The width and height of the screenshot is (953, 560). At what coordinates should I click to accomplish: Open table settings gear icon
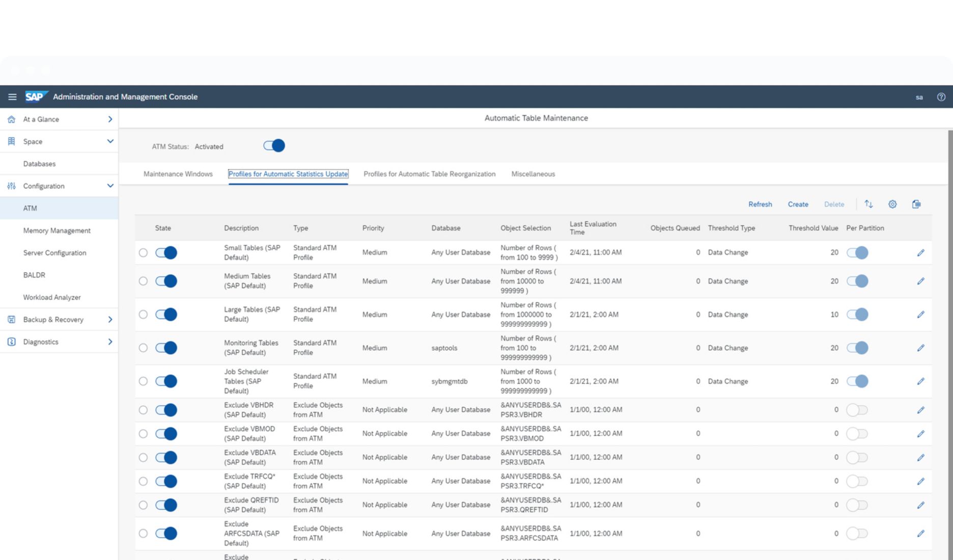(892, 204)
